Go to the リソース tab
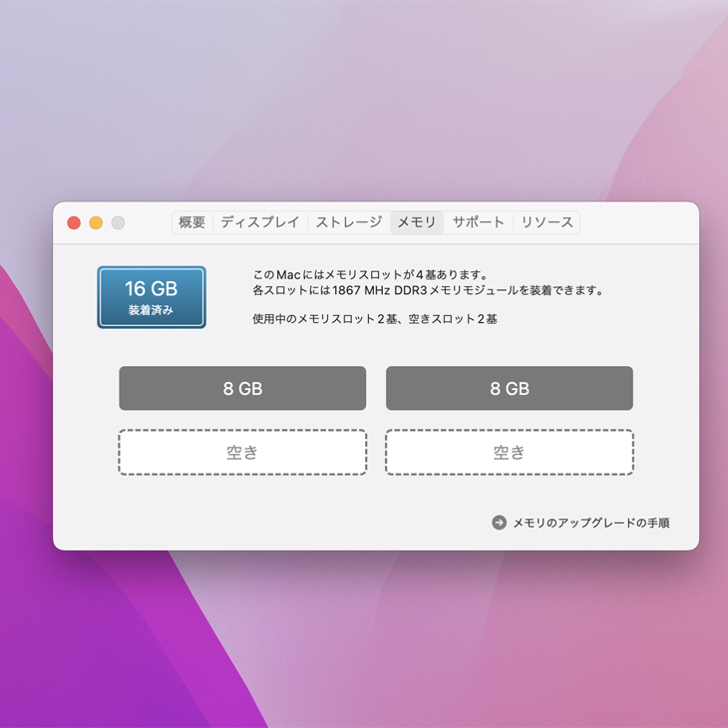The width and height of the screenshot is (728, 728). coord(546,222)
